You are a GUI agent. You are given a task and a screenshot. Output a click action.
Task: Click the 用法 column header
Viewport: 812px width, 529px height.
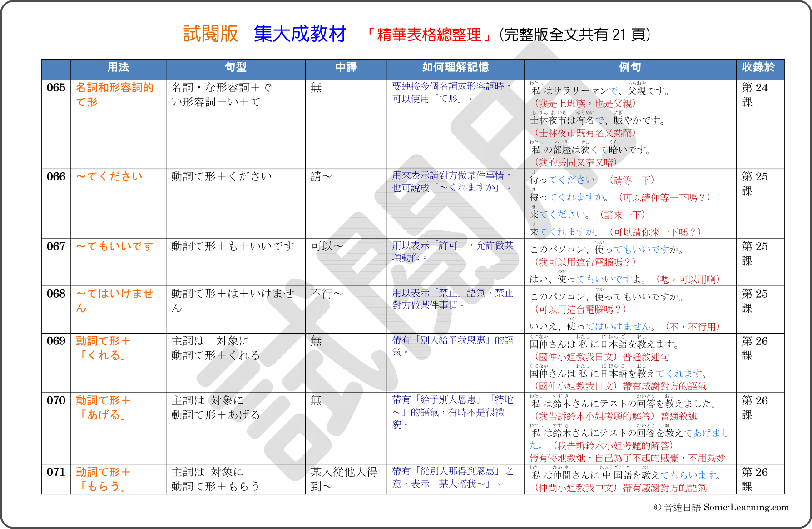[x=118, y=67]
